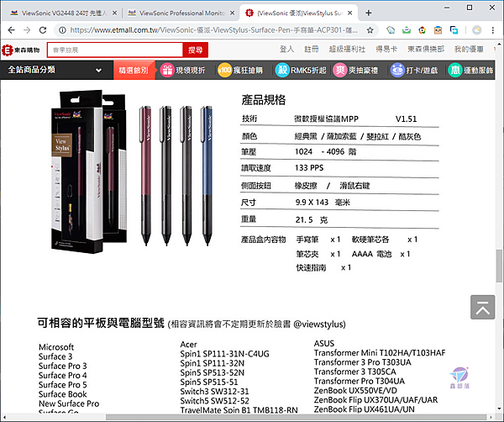504x422 pixels.
Task: Click the 可相容的平板與電腦型號 heading
Action: 101,323
